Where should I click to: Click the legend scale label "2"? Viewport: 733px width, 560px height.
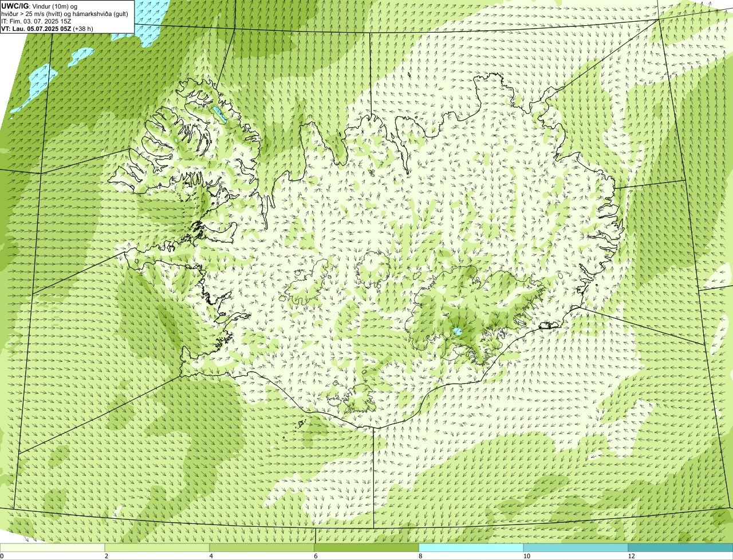[107, 557]
